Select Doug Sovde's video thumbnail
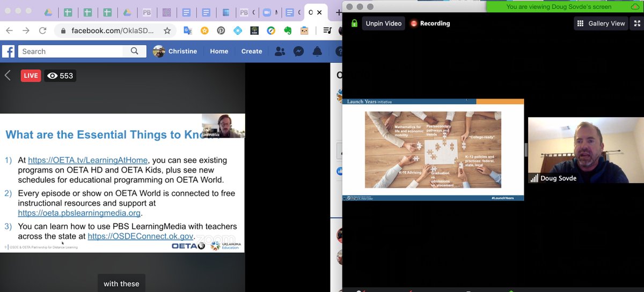The height and width of the screenshot is (292, 644). tap(586, 151)
